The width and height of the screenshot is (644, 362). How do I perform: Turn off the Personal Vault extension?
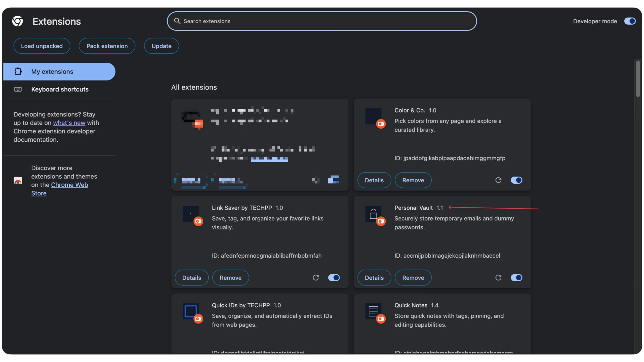pyautogui.click(x=516, y=277)
